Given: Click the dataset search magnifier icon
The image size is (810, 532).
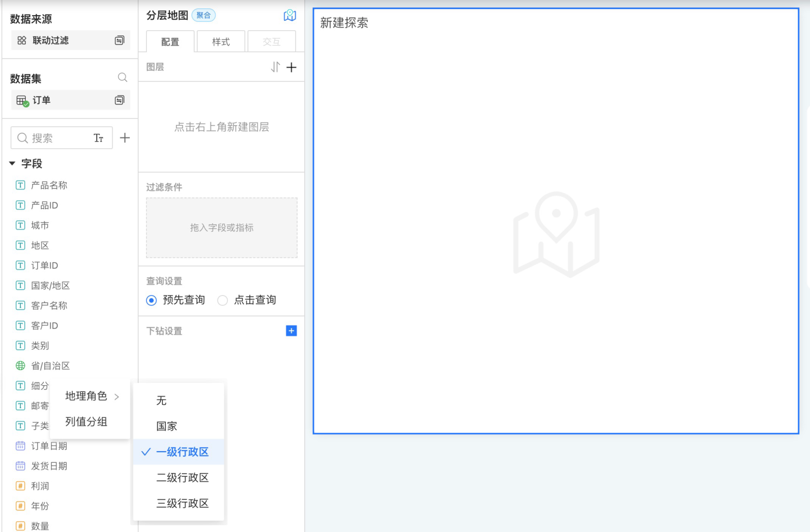Looking at the screenshot, I should [122, 78].
